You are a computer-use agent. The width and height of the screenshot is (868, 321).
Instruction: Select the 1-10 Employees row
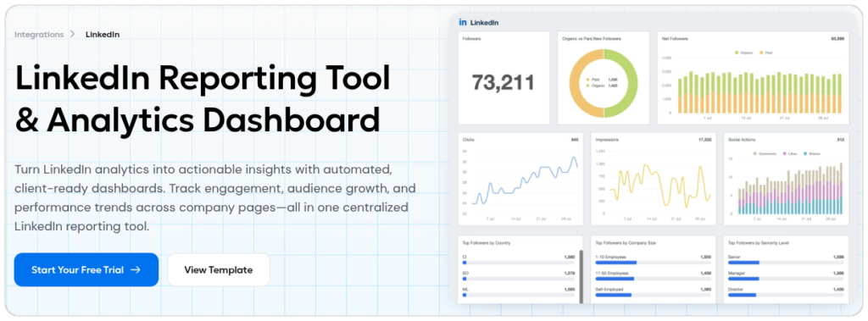point(654,259)
